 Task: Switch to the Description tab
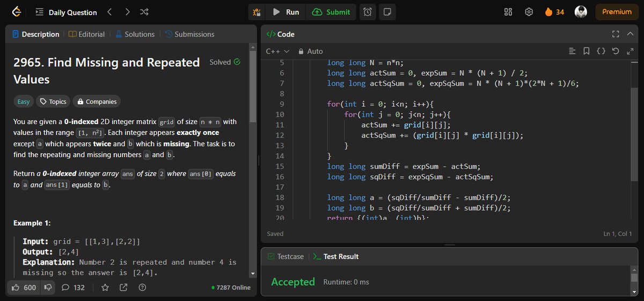point(35,34)
